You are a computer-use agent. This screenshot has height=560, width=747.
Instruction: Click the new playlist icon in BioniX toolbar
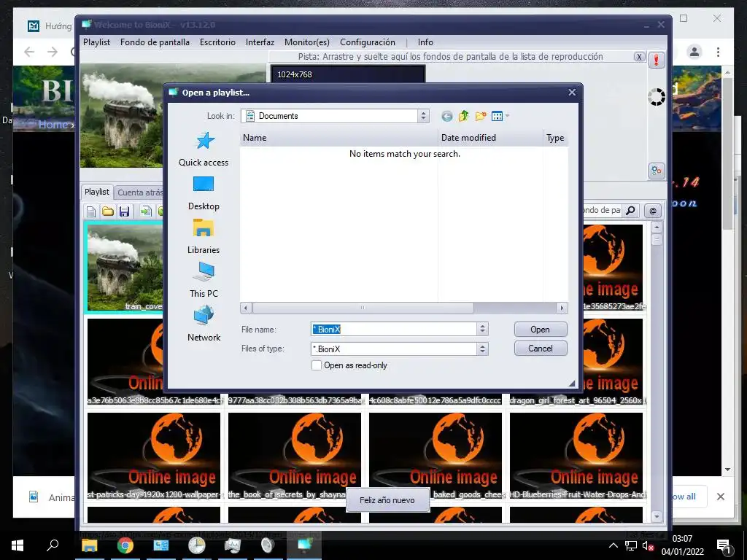(x=91, y=211)
